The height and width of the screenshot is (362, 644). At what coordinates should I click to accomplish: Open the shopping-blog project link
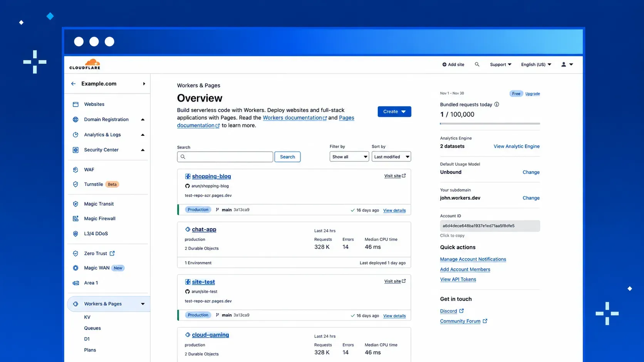(x=211, y=176)
